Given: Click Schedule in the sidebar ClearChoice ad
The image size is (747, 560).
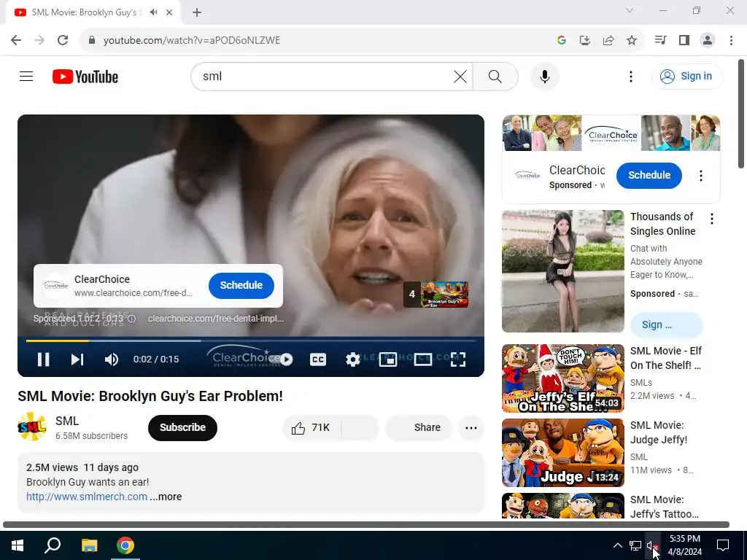Looking at the screenshot, I should point(649,175).
